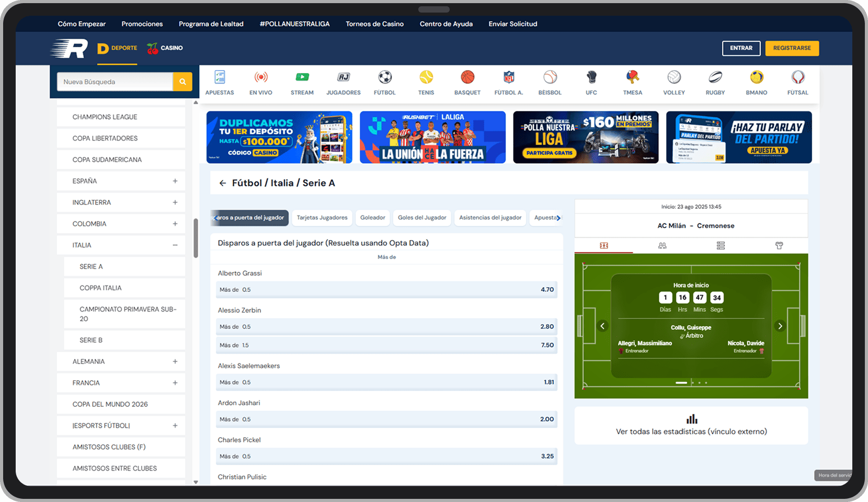
Task: Expand the Alemania league list
Action: pyautogui.click(x=175, y=361)
